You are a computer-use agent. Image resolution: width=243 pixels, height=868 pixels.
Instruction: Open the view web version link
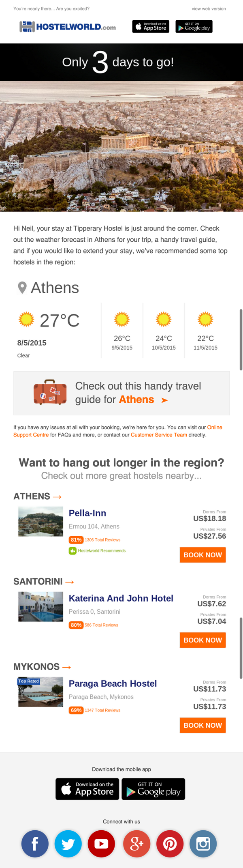209,9
